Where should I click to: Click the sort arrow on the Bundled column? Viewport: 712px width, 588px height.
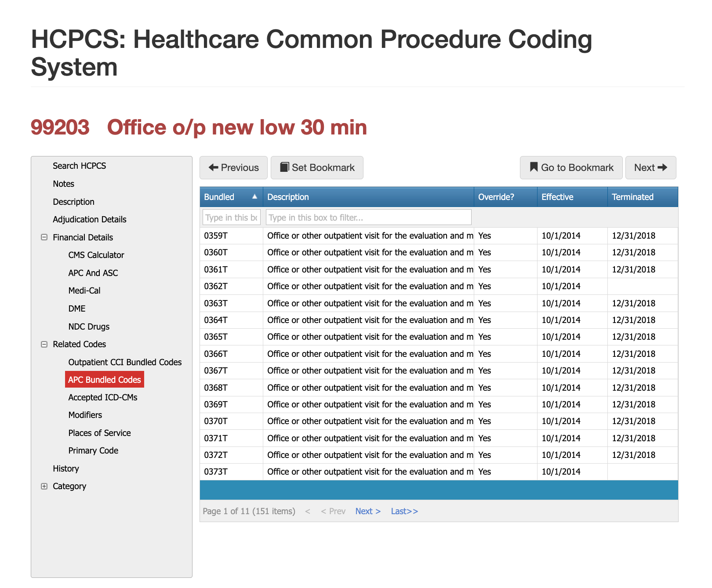(254, 197)
